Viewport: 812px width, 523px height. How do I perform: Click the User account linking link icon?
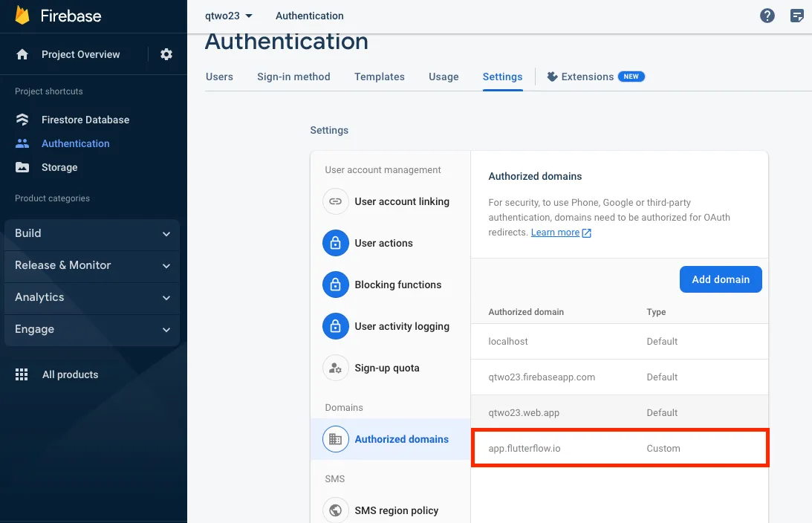point(336,201)
